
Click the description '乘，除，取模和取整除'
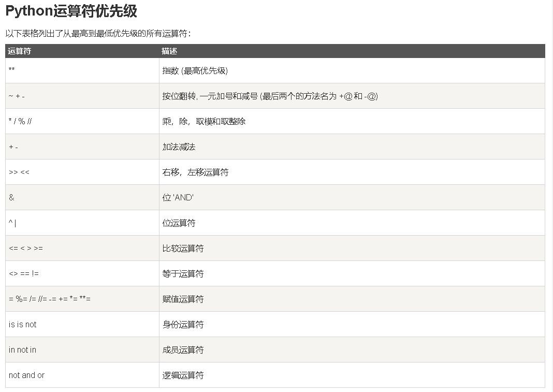(204, 121)
